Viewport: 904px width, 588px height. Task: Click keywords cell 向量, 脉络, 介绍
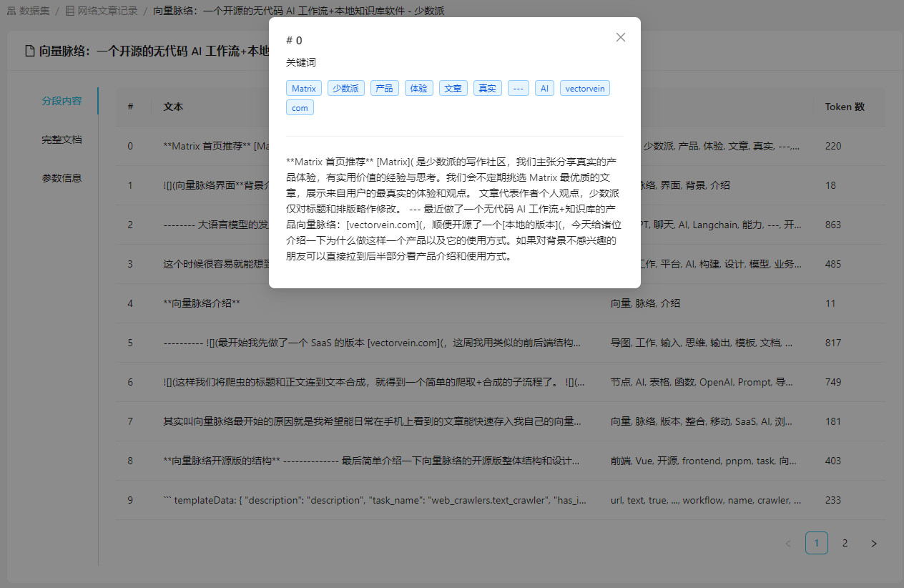click(645, 303)
